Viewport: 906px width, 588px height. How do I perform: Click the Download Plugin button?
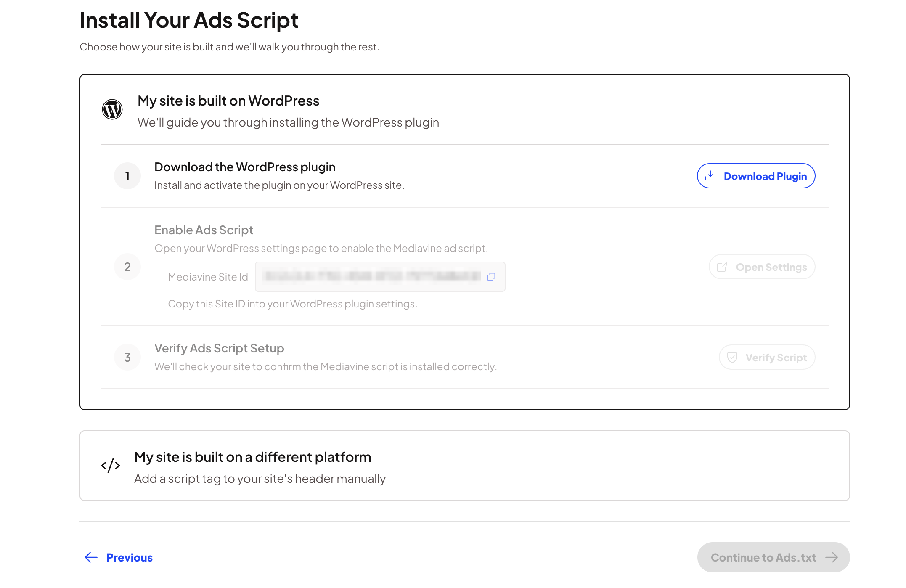click(x=756, y=176)
